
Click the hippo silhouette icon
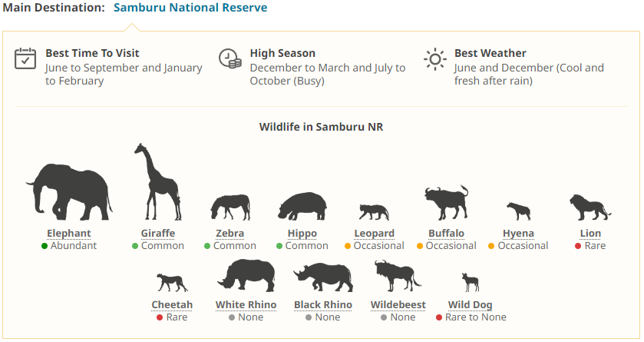(x=302, y=207)
